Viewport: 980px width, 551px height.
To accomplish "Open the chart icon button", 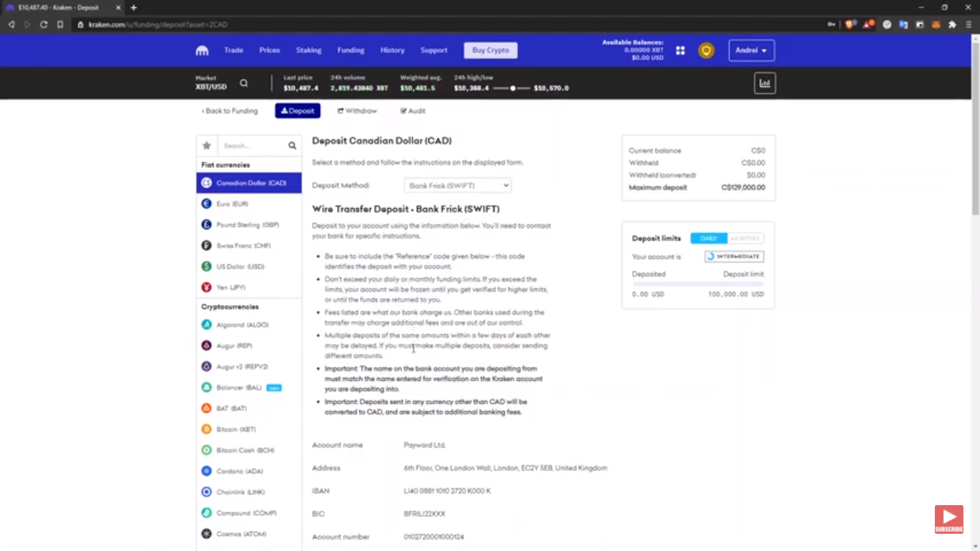I will (x=765, y=83).
